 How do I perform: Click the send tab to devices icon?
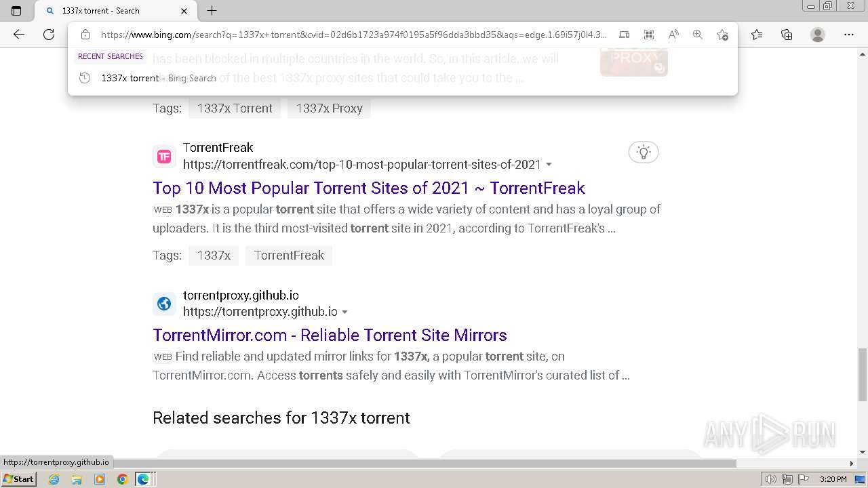coord(625,35)
